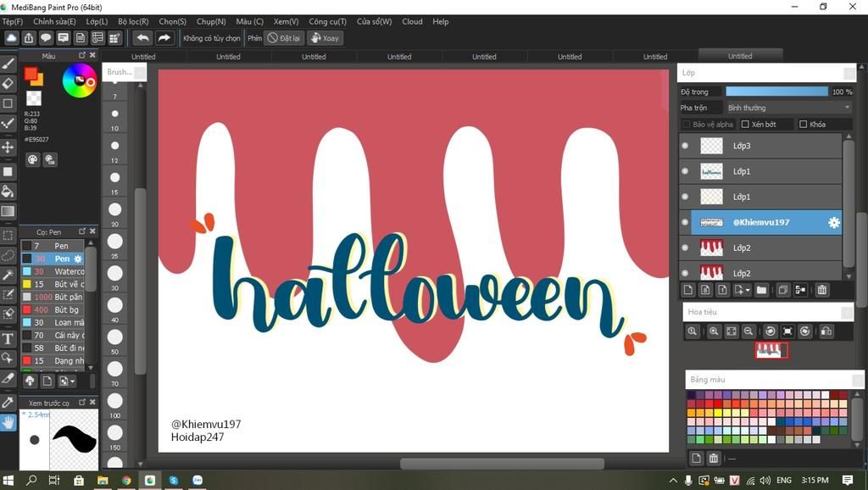Create a layer folder
Viewport: 868px width, 490px height.
[x=762, y=290]
